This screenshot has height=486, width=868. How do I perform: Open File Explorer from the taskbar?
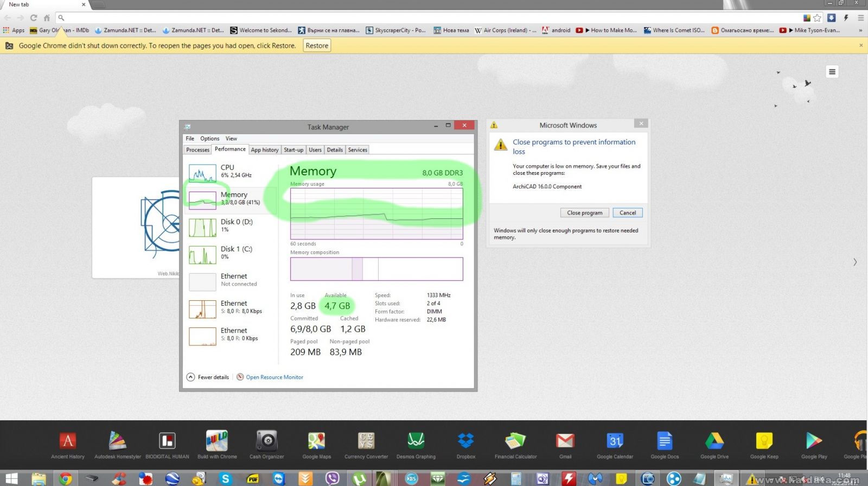[39, 478]
